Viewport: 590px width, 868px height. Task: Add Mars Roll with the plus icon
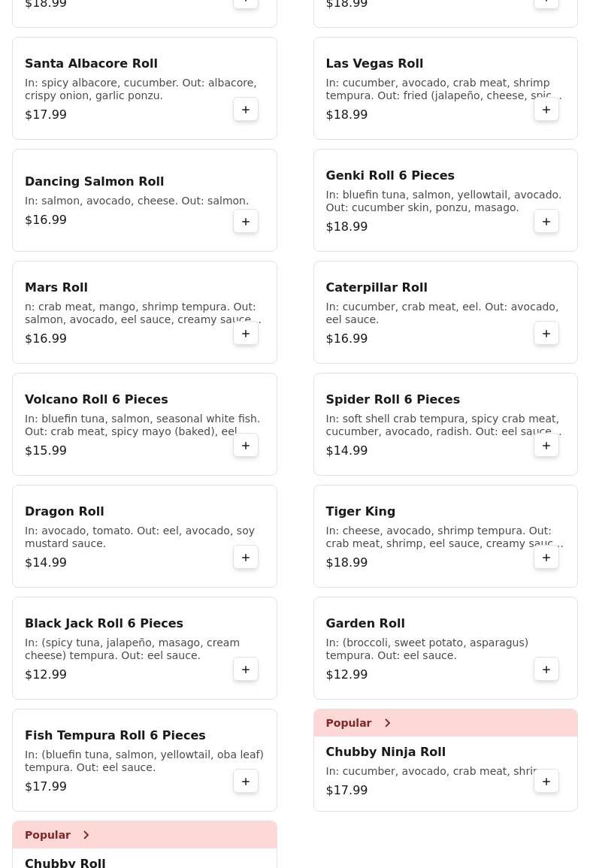(x=246, y=333)
